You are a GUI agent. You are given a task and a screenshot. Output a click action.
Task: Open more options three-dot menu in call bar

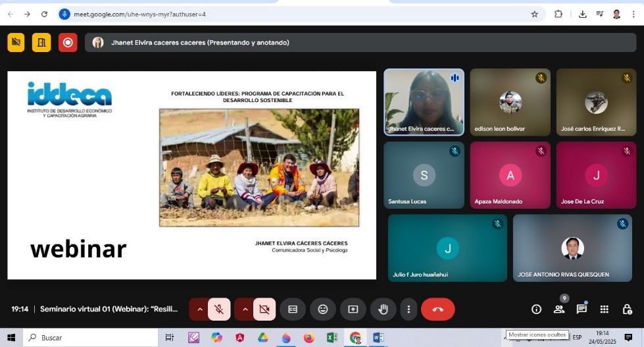coord(409,309)
